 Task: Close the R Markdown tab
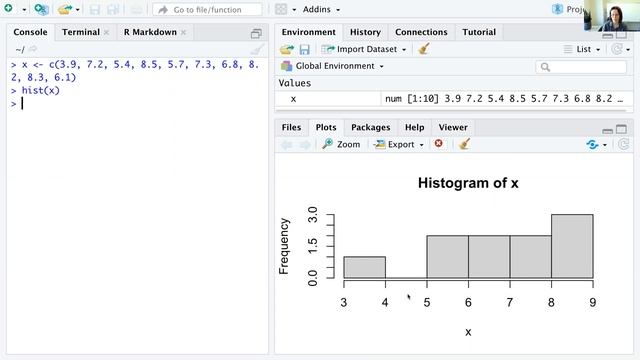click(183, 32)
